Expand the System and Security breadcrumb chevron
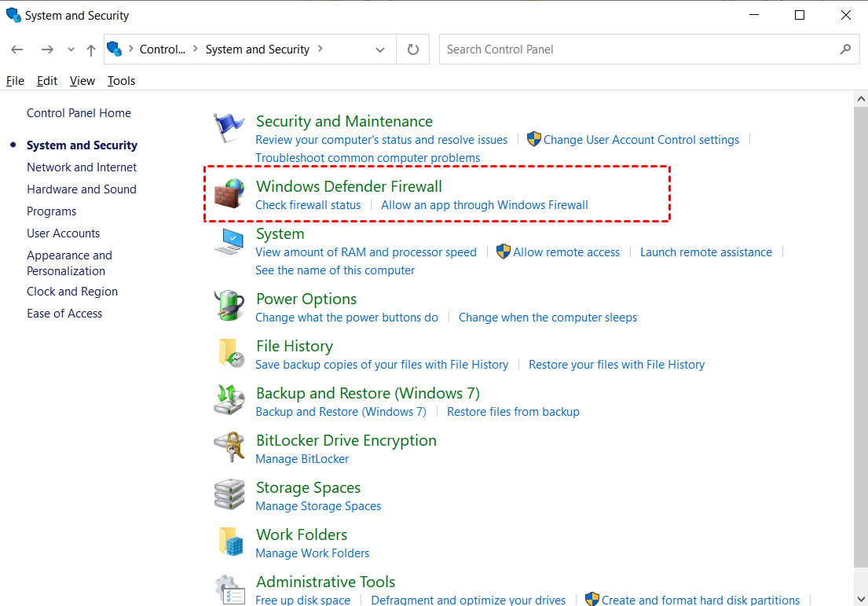This screenshot has height=606, width=868. click(320, 50)
